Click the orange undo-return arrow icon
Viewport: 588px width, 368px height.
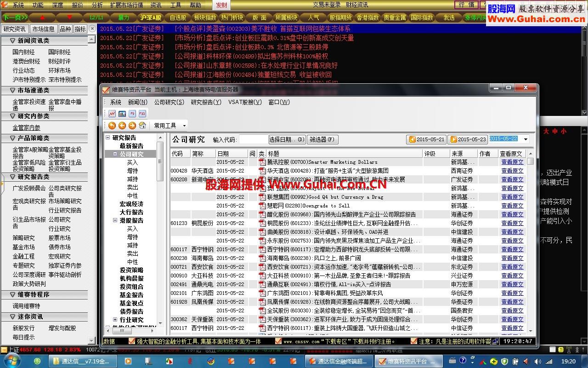pyautogui.click(x=112, y=126)
